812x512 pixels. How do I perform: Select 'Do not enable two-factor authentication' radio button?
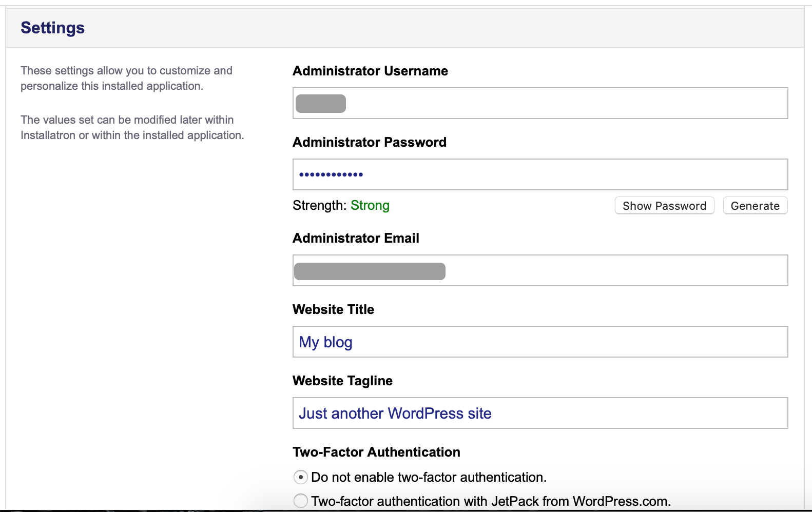[x=301, y=477]
